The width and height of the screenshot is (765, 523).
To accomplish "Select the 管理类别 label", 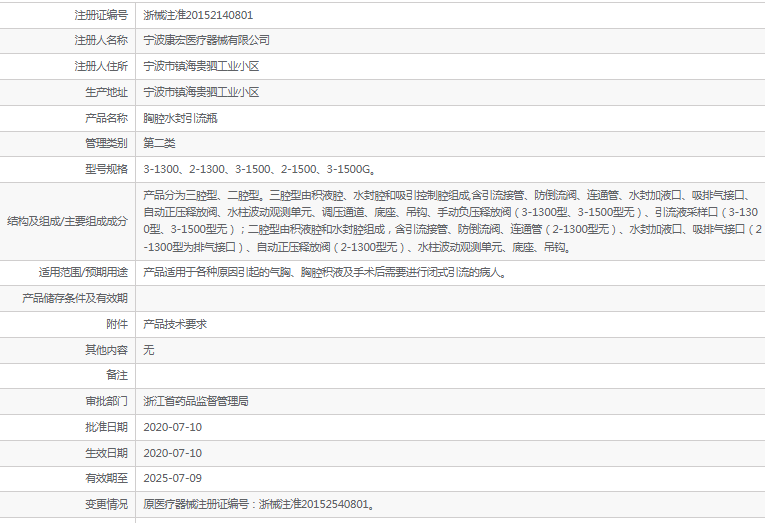I will [106, 143].
